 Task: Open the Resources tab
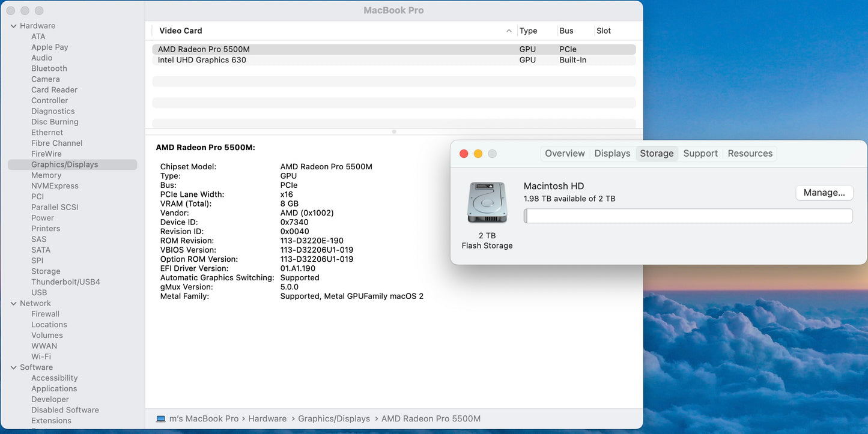[750, 153]
